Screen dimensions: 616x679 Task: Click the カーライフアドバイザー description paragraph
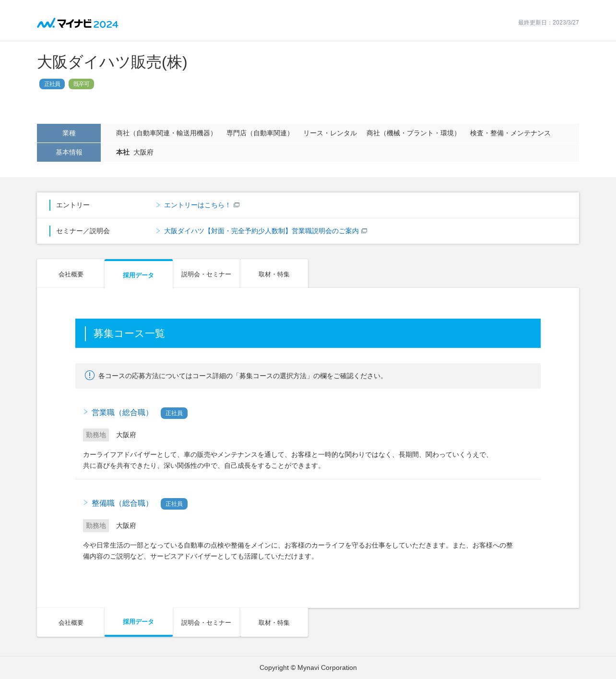(288, 460)
